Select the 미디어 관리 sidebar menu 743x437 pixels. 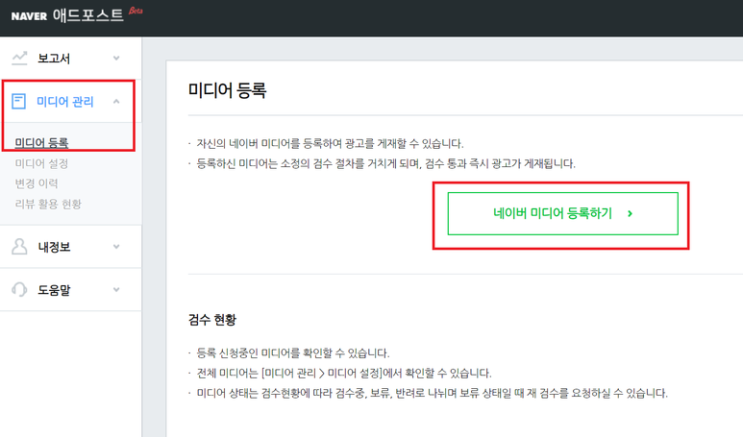71,101
